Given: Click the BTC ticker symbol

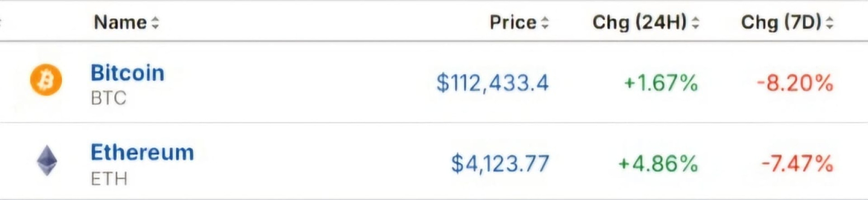Looking at the screenshot, I should (x=108, y=98).
